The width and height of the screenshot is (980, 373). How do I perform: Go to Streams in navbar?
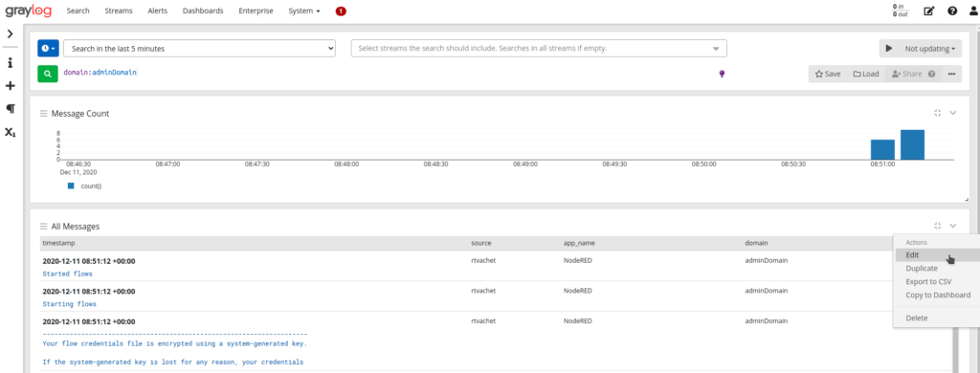coord(119,11)
